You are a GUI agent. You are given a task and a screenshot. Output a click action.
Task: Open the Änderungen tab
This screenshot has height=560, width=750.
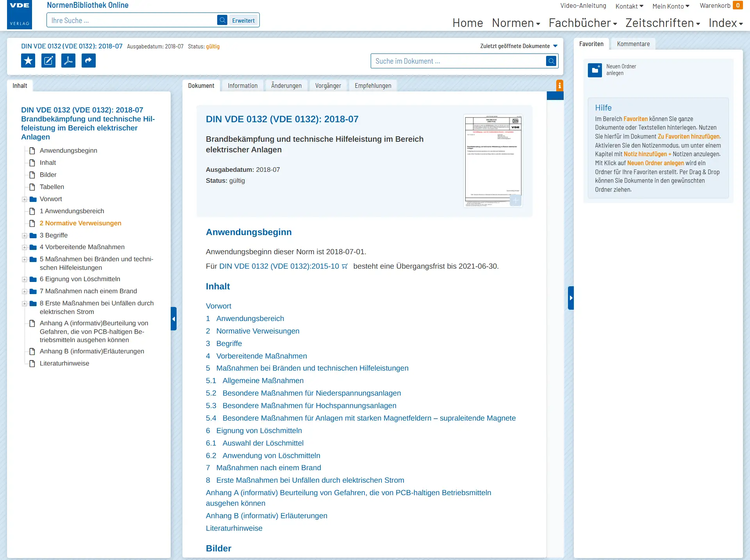pyautogui.click(x=286, y=85)
